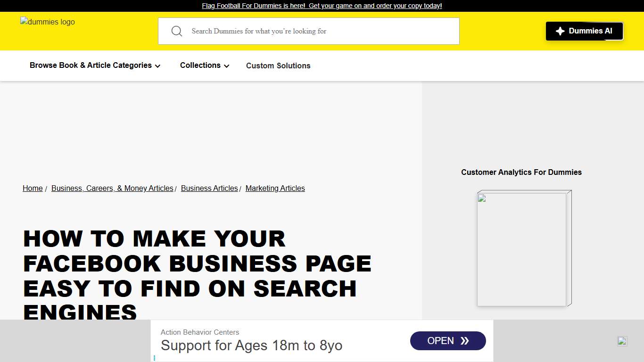644x362 pixels.
Task: Navigate to Home via the breadcrumb
Action: pos(33,188)
